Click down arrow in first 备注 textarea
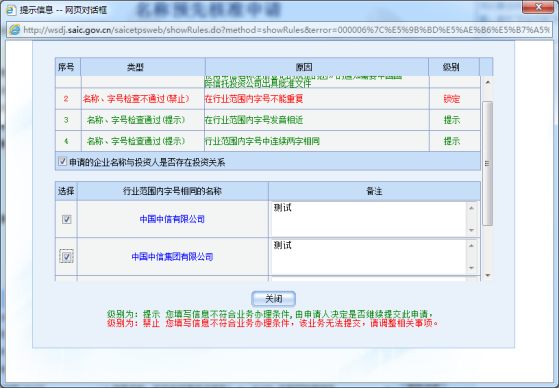Image resolution: width=559 pixels, height=389 pixels. pos(472,230)
